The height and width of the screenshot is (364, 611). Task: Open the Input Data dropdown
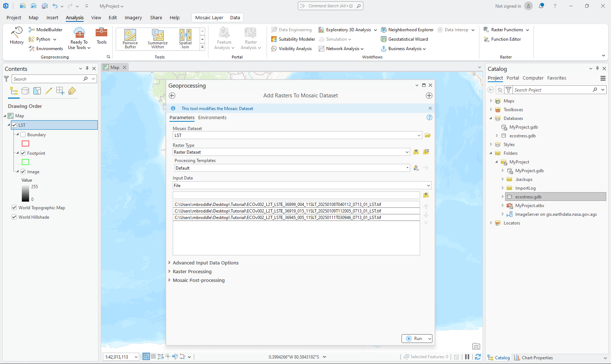click(428, 186)
